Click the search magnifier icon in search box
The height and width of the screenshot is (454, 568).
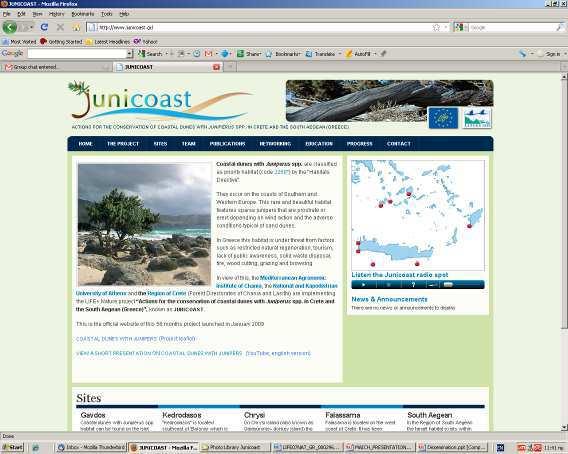point(560,27)
